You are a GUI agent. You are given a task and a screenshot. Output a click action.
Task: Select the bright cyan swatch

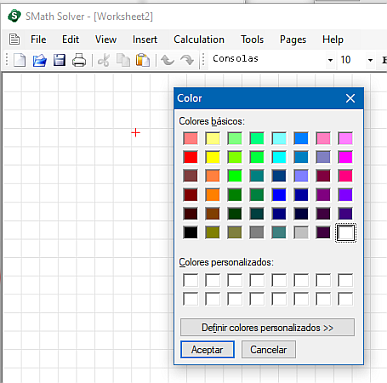click(279, 157)
